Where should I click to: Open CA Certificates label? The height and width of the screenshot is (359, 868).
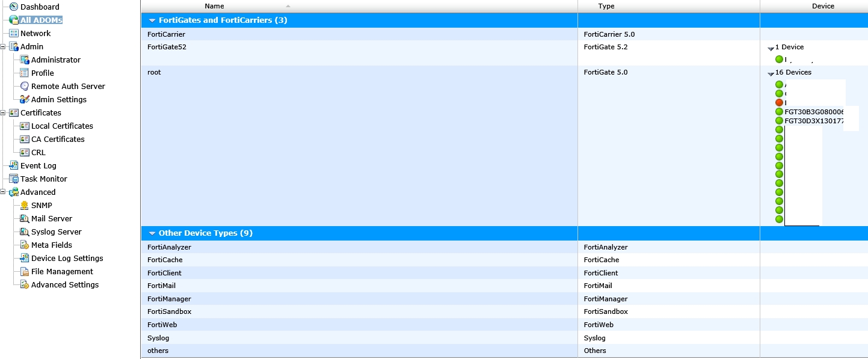pos(58,139)
